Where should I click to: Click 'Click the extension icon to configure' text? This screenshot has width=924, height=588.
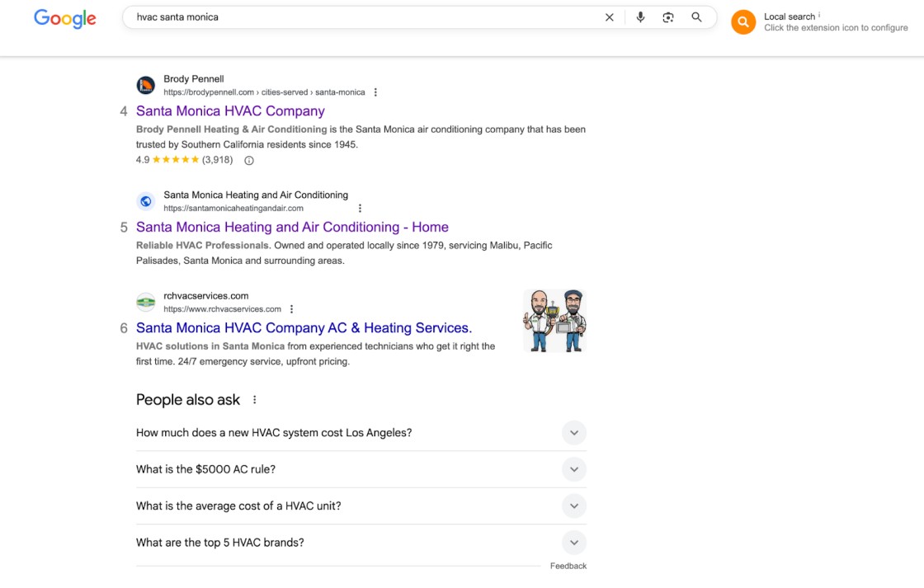[x=836, y=28]
